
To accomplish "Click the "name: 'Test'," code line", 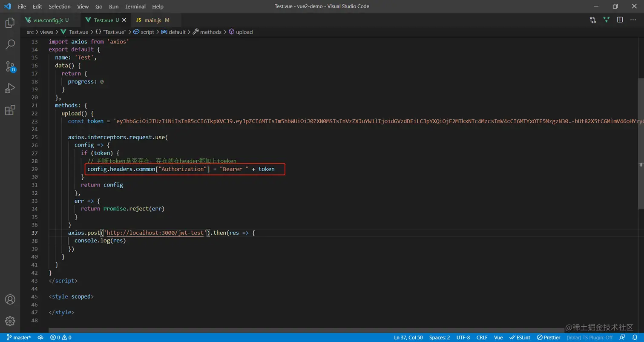I will tap(76, 57).
